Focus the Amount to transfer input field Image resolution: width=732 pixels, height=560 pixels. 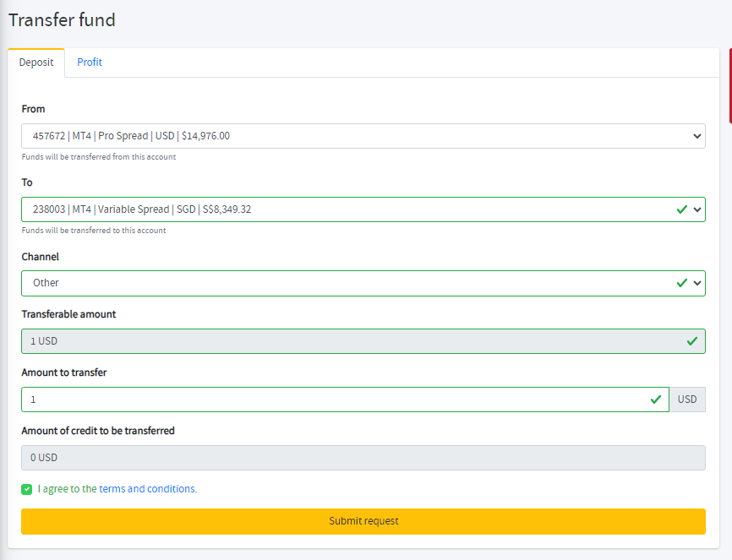345,400
